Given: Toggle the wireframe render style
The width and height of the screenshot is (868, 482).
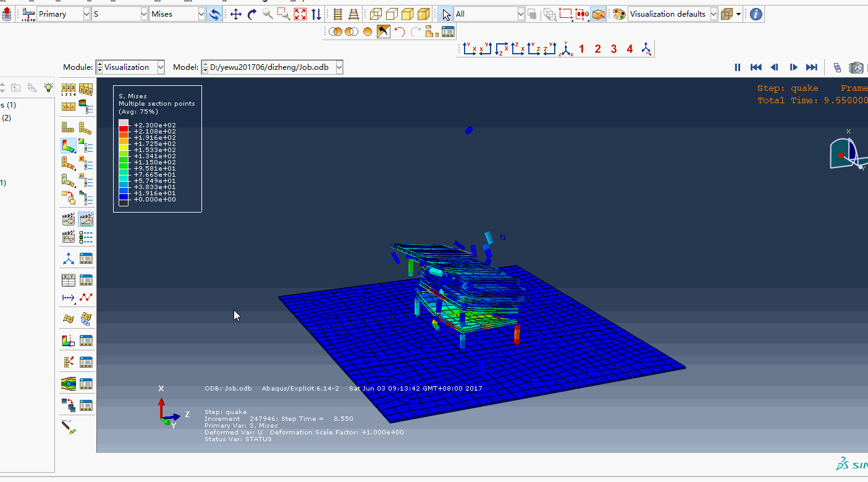Looking at the screenshot, I should [x=376, y=14].
